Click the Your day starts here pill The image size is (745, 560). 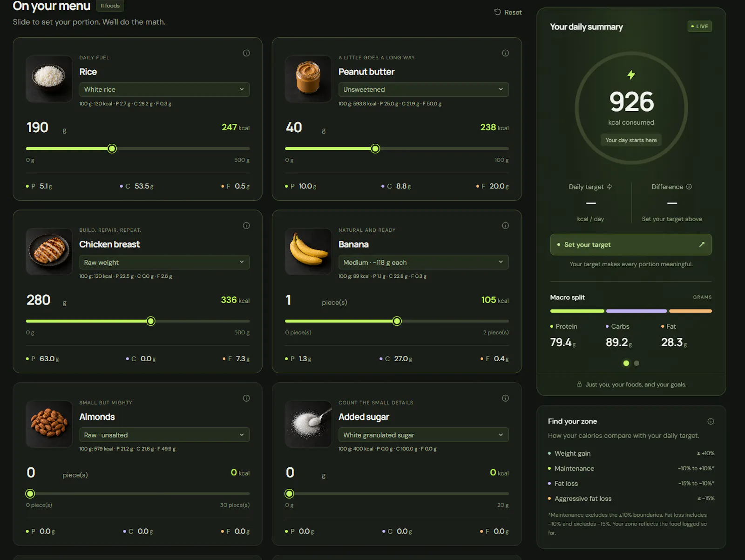(x=631, y=140)
